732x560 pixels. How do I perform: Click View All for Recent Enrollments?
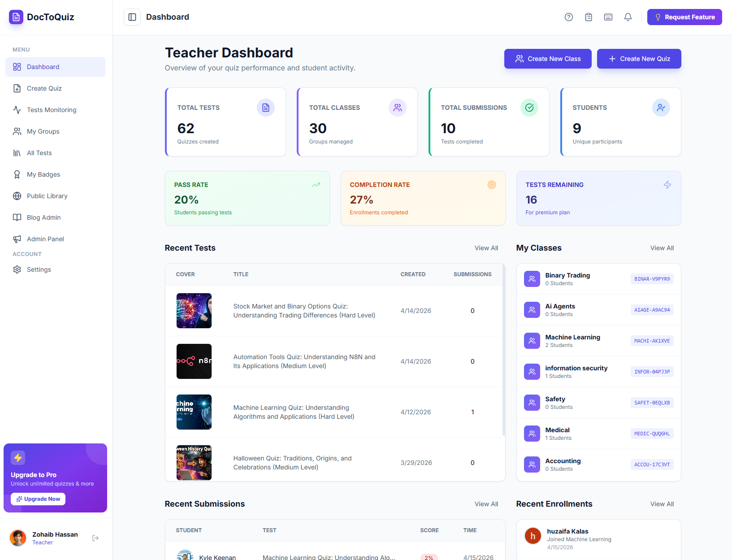point(662,504)
